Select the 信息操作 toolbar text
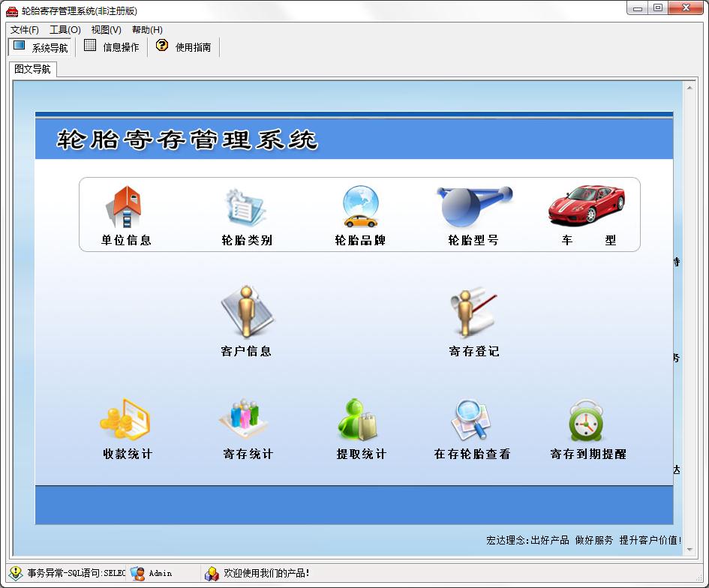709x588 pixels. click(121, 47)
